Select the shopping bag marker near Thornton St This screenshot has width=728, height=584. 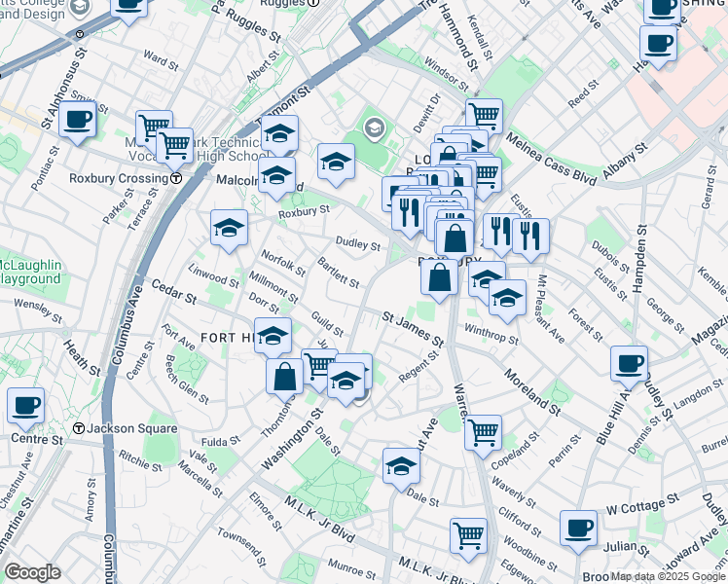[x=284, y=377]
